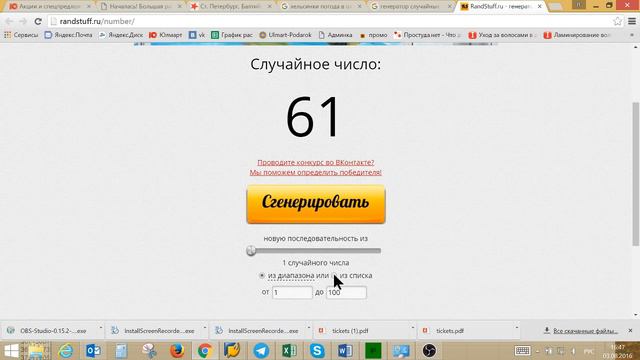
Task: Open a new tab with the tab-strip button
Action: click(556, 7)
